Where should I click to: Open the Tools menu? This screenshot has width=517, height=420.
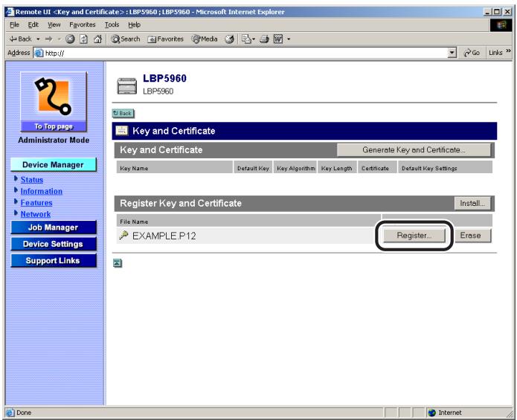pos(112,25)
